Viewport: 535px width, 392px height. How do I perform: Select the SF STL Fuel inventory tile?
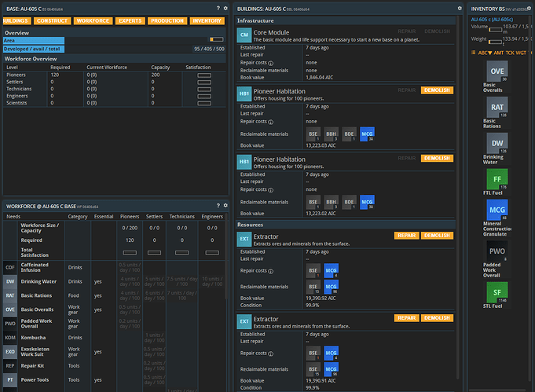[x=497, y=292]
